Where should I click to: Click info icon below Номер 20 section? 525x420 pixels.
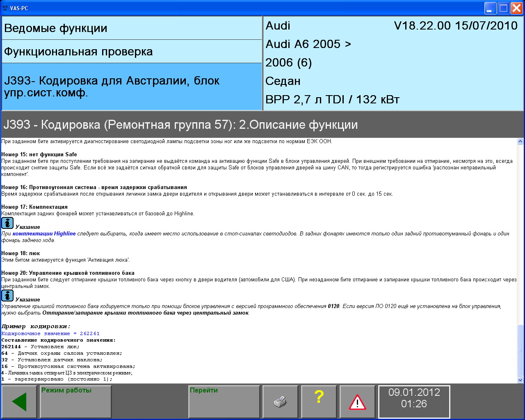7,296
